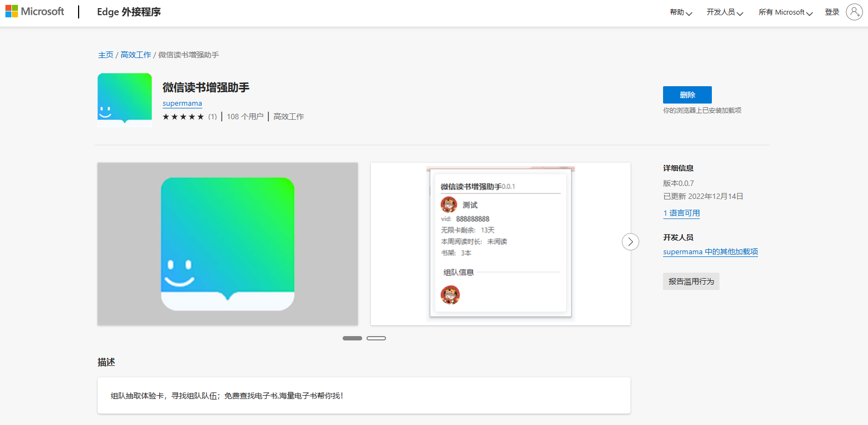Screen dimensions: 868x425
Task: Open 高效工作 breadcrumb link
Action: (136, 55)
